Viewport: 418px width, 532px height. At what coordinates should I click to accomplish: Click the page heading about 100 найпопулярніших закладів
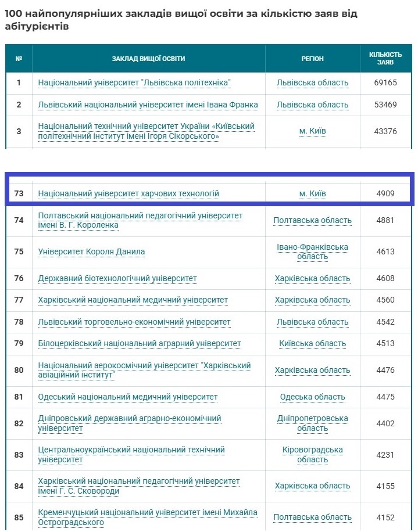(x=181, y=20)
